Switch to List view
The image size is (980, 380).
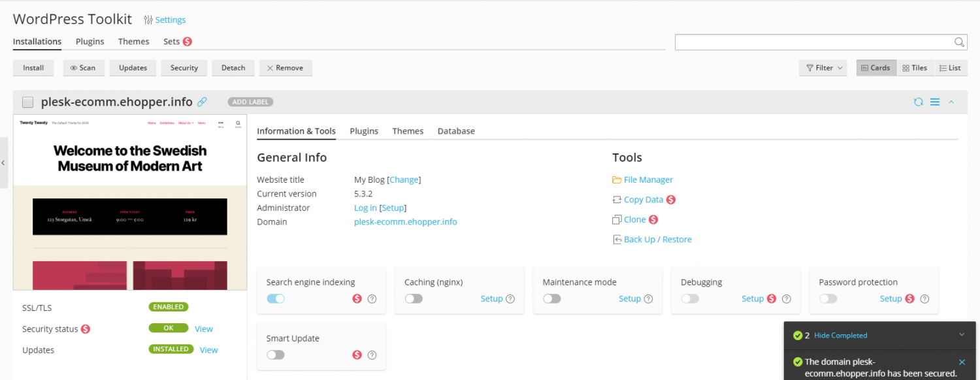pyautogui.click(x=951, y=67)
